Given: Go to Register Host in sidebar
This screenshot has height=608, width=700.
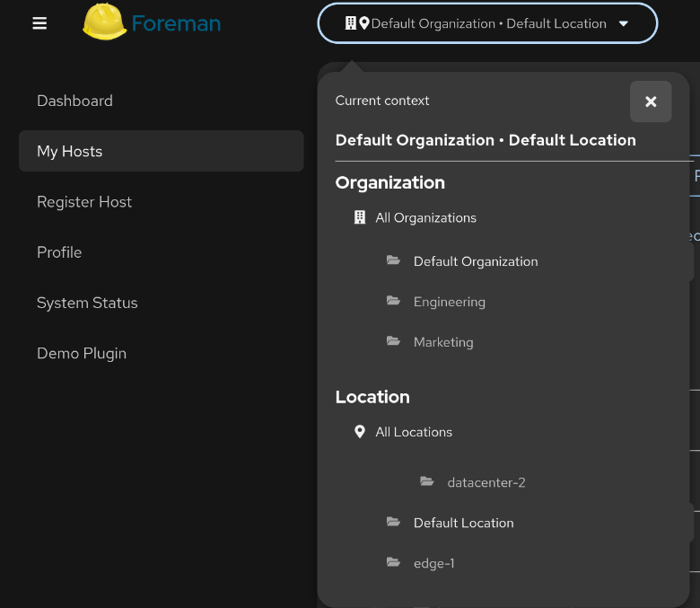Looking at the screenshot, I should 84,202.
